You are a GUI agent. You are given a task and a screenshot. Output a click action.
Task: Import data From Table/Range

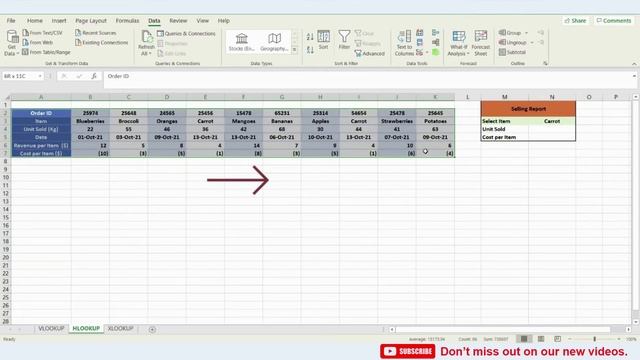pyautogui.click(x=46, y=52)
